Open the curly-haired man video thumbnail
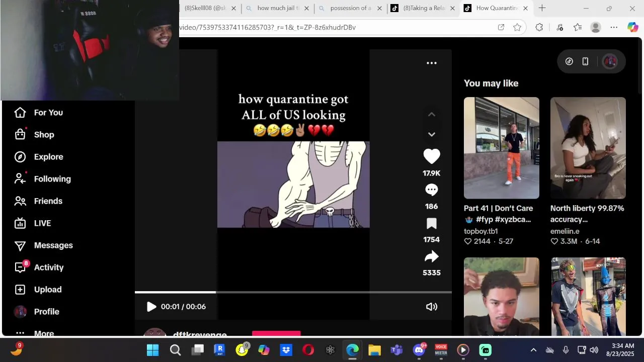 point(502,297)
